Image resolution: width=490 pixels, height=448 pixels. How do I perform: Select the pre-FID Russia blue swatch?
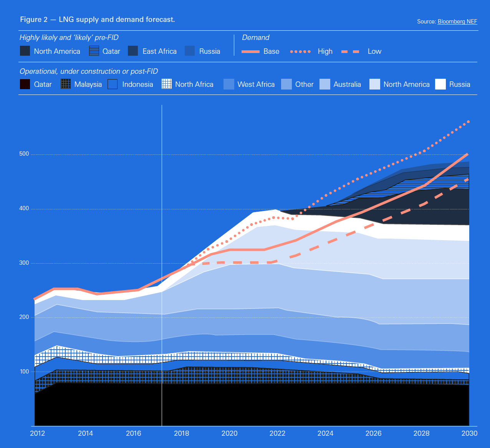click(x=190, y=51)
